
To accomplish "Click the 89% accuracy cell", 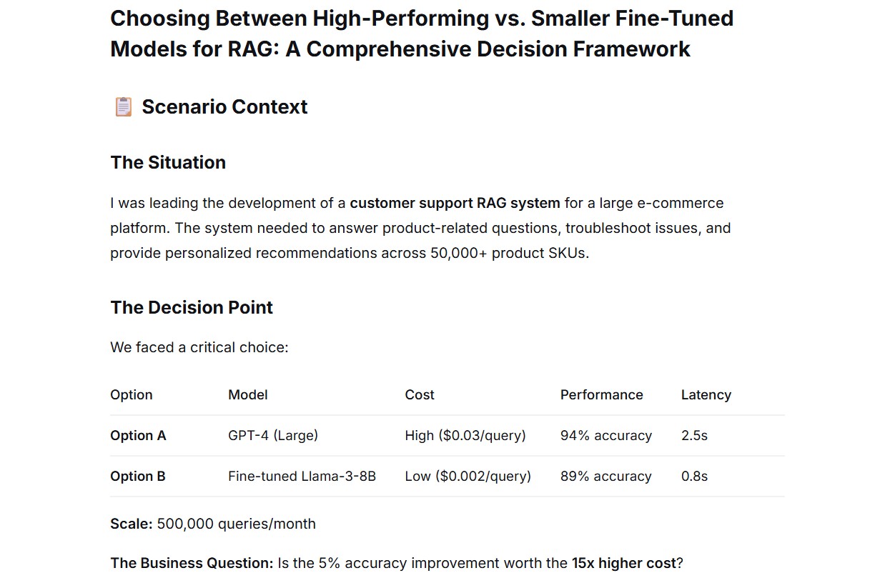I will (606, 477).
